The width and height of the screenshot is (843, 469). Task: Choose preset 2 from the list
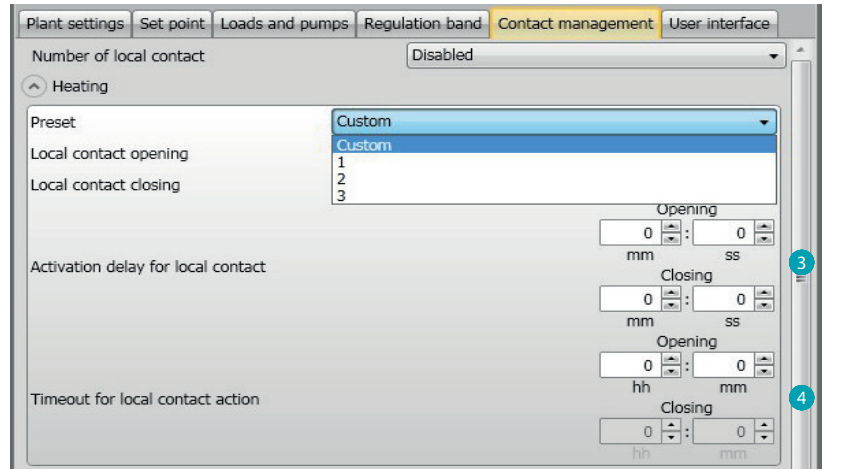tap(554, 179)
